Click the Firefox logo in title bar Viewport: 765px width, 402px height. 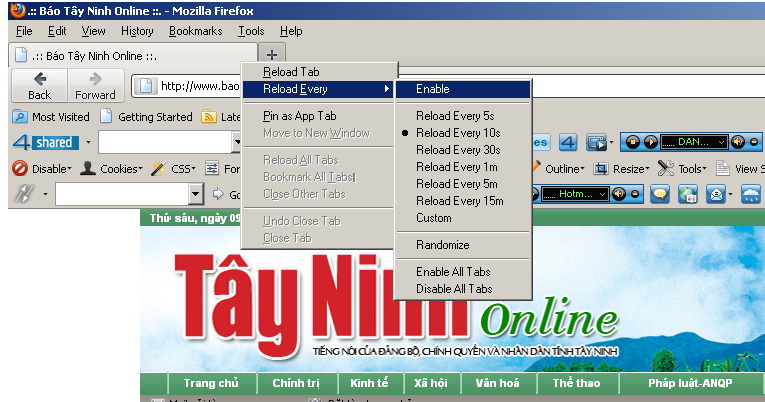pyautogui.click(x=18, y=10)
